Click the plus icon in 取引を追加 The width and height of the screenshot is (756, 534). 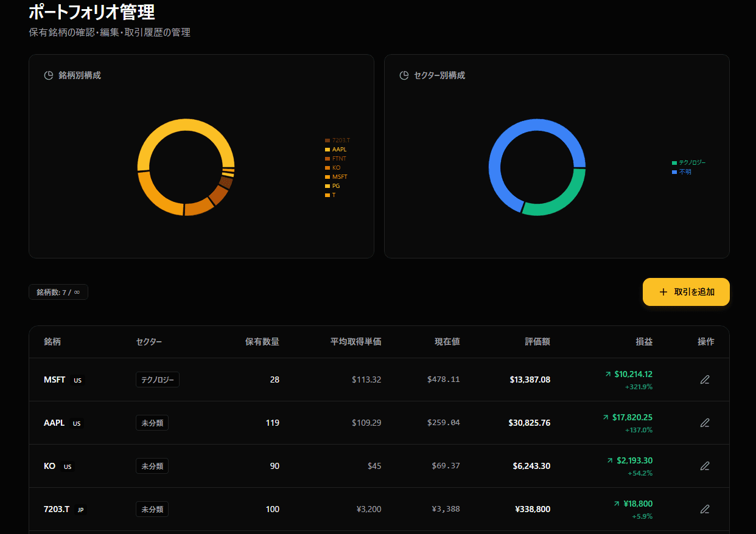click(663, 292)
